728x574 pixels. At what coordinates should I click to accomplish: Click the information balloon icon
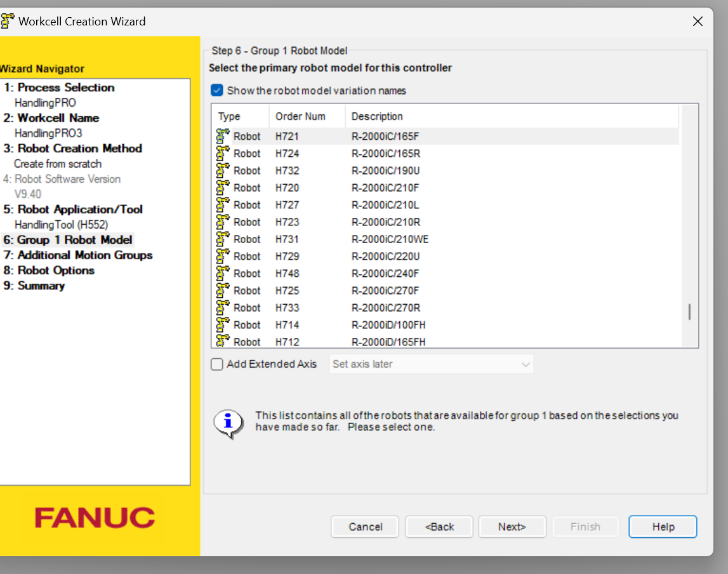click(x=228, y=424)
